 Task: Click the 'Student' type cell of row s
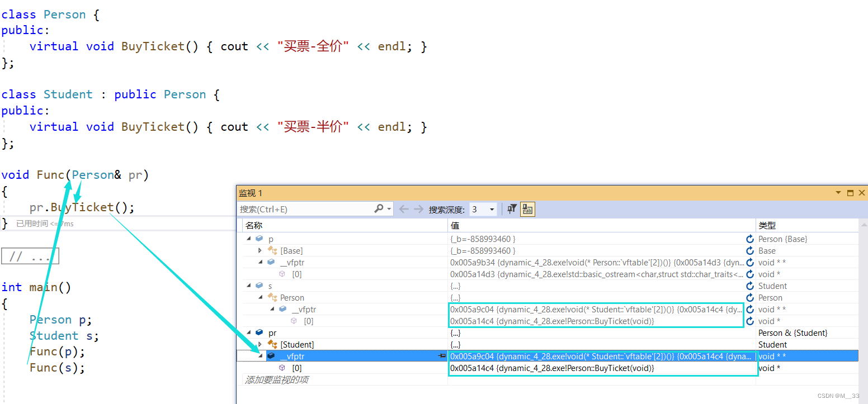[772, 286]
